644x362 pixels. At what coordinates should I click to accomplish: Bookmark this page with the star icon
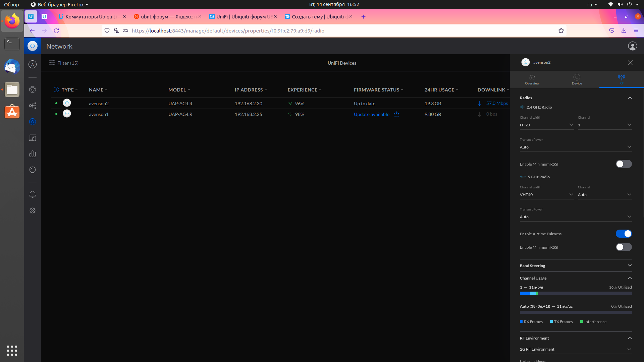pyautogui.click(x=561, y=31)
